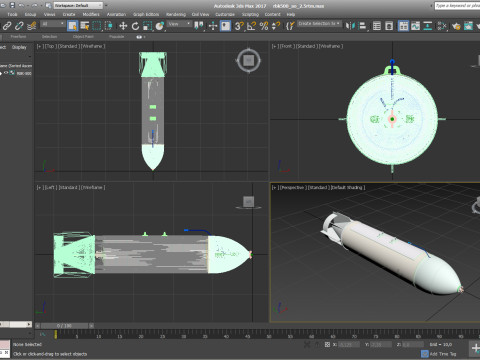
Task: Click the Align tool icon
Action: click(x=362, y=26)
